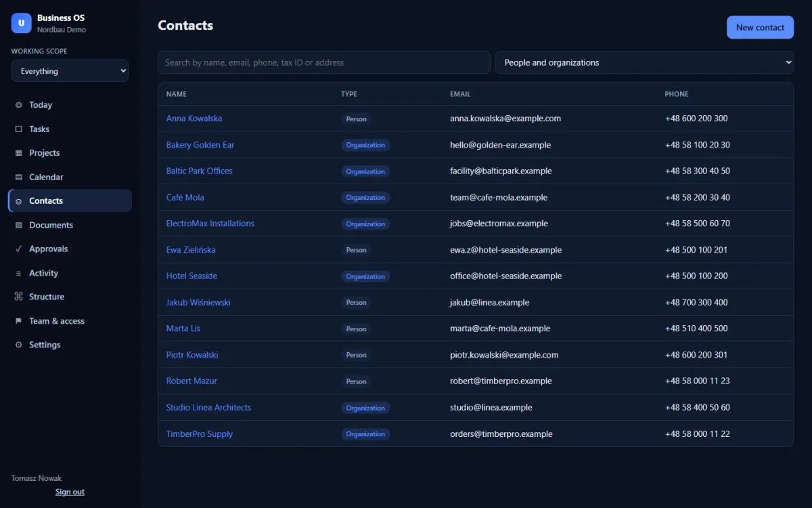This screenshot has width=812, height=508.
Task: Click the Team & access flag icon
Action: tap(18, 321)
